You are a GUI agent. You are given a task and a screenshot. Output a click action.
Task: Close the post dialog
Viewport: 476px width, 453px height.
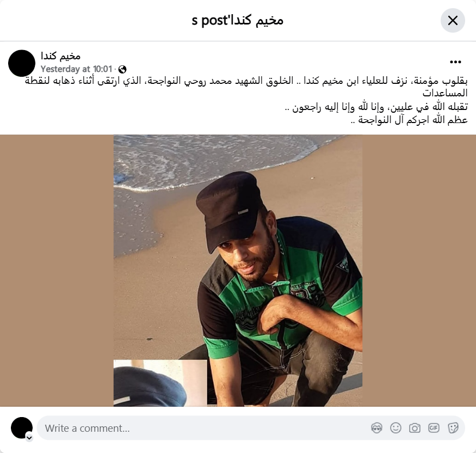tap(453, 20)
